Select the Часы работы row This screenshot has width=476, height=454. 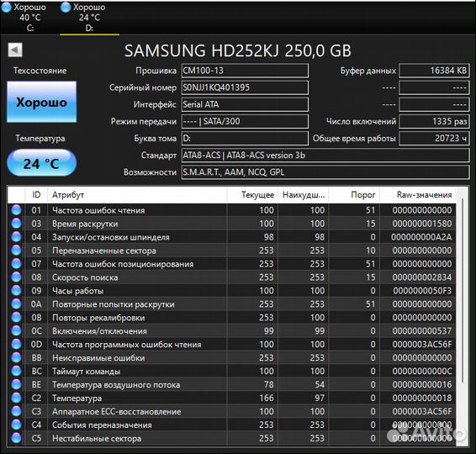point(232,290)
